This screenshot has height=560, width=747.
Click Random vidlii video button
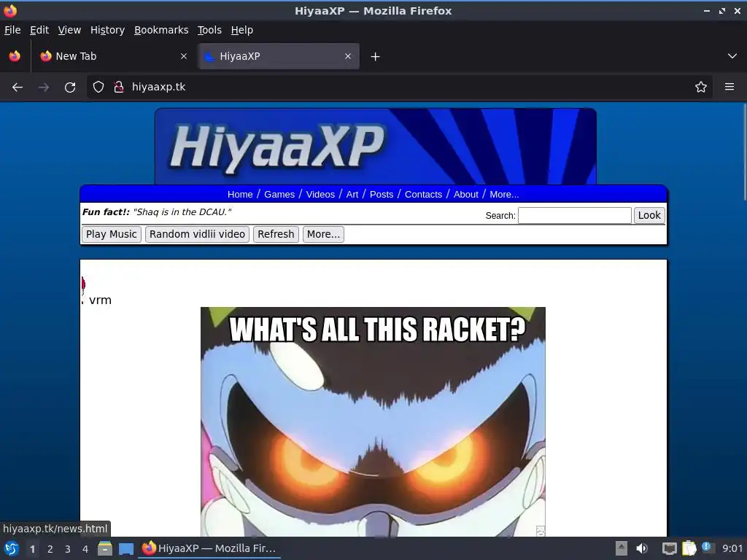point(197,234)
